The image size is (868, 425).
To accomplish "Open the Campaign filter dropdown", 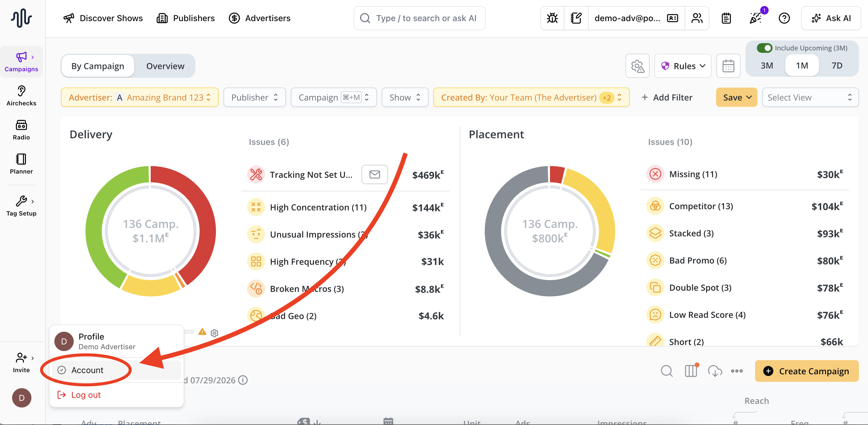I will point(334,97).
